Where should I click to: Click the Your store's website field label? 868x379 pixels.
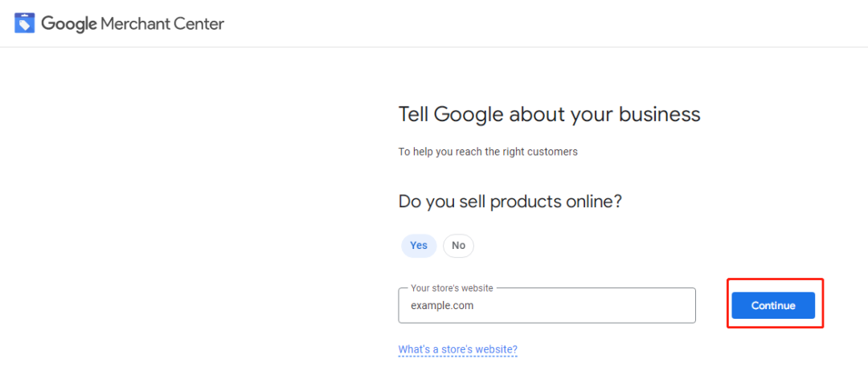pos(452,288)
